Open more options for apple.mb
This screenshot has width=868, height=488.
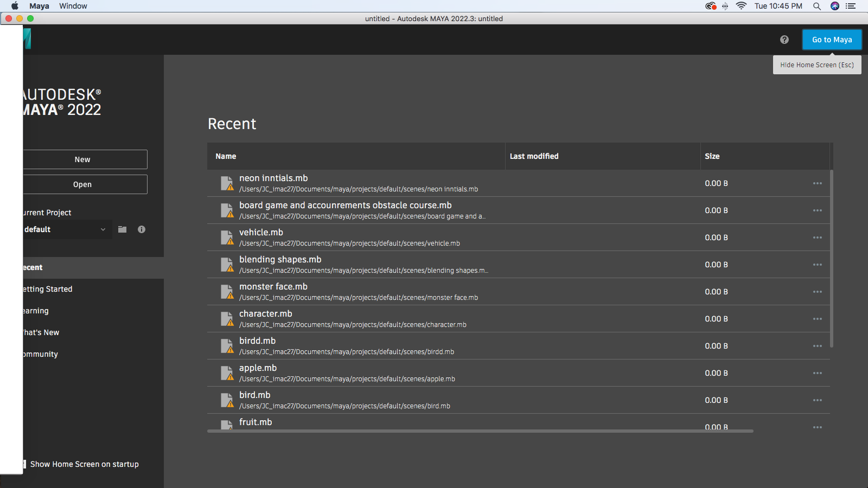818,373
